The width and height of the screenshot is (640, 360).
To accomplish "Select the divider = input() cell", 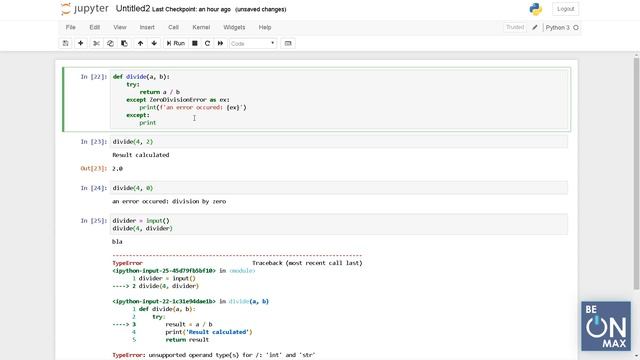I will (x=339, y=224).
